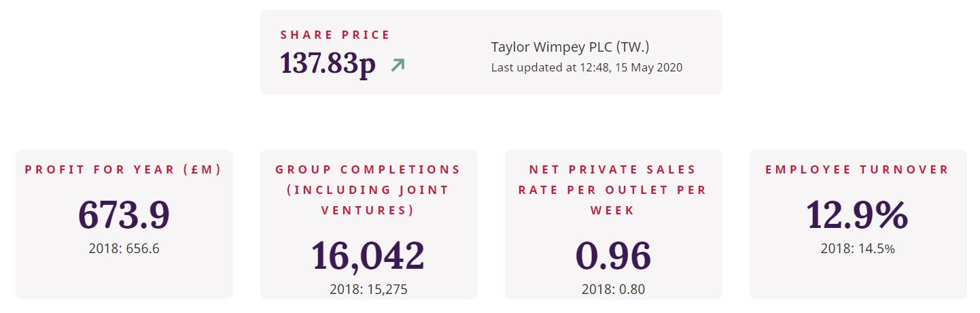The image size is (980, 313).
Task: Select the Net Private Sales Rate heading
Action: pyautogui.click(x=613, y=190)
